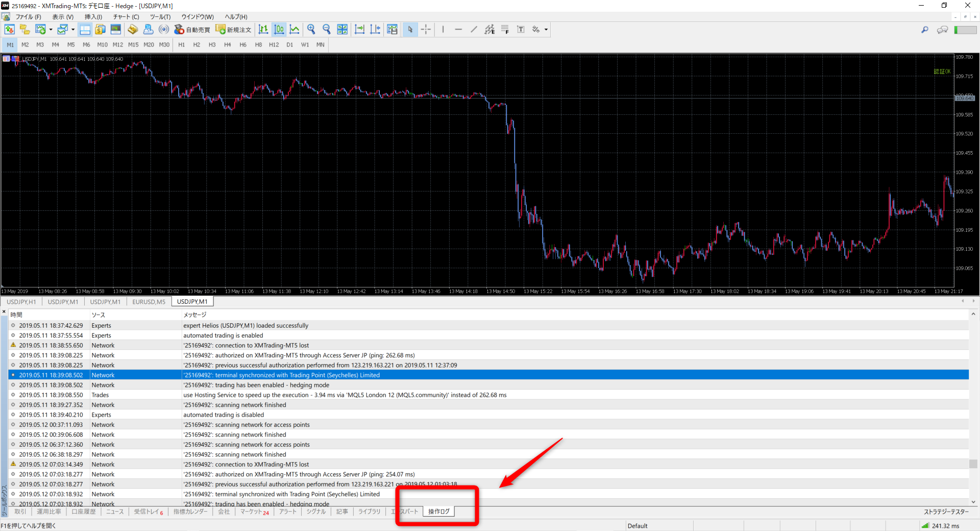The image size is (980, 531).
Task: Select the vertical line drawing tool
Action: (443, 30)
